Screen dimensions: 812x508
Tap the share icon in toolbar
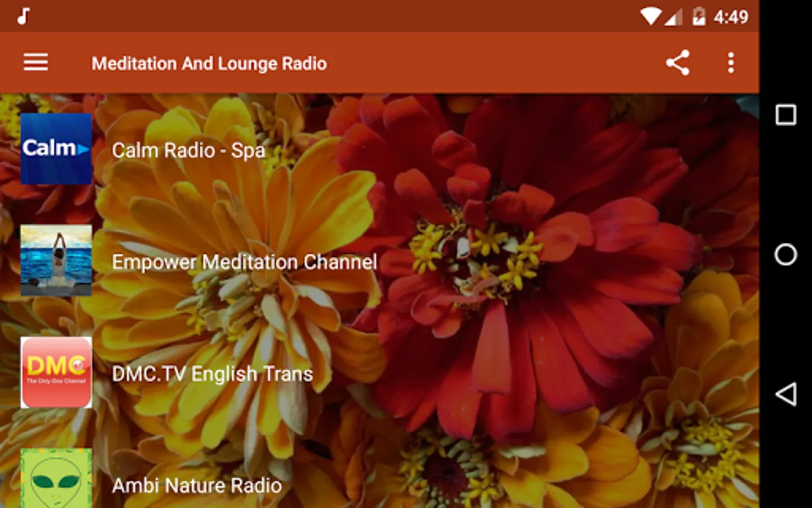(x=678, y=63)
